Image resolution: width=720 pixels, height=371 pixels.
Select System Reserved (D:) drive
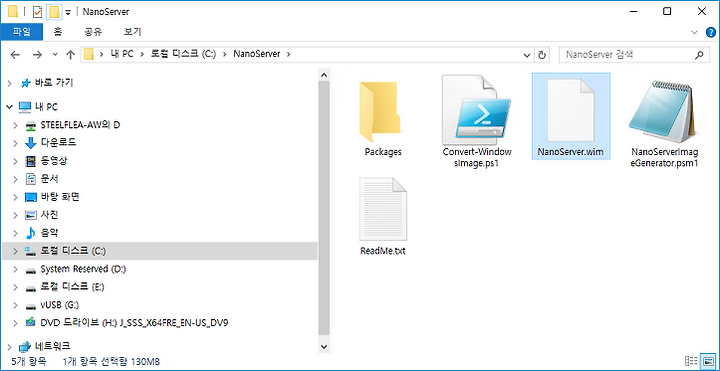click(x=83, y=269)
